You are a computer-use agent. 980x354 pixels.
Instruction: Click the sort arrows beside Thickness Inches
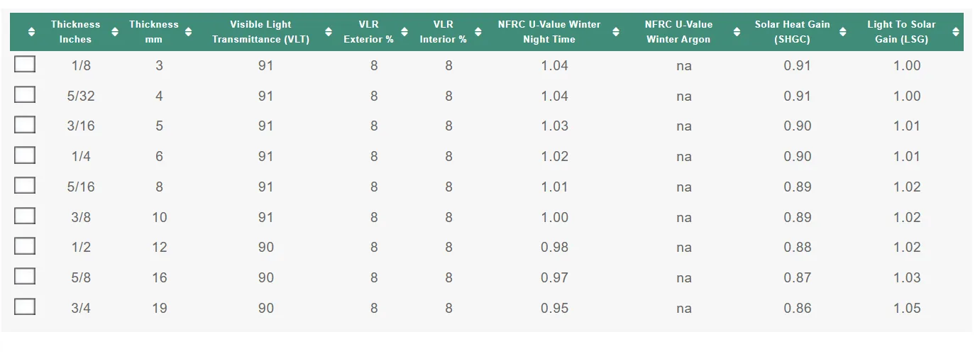pos(115,32)
